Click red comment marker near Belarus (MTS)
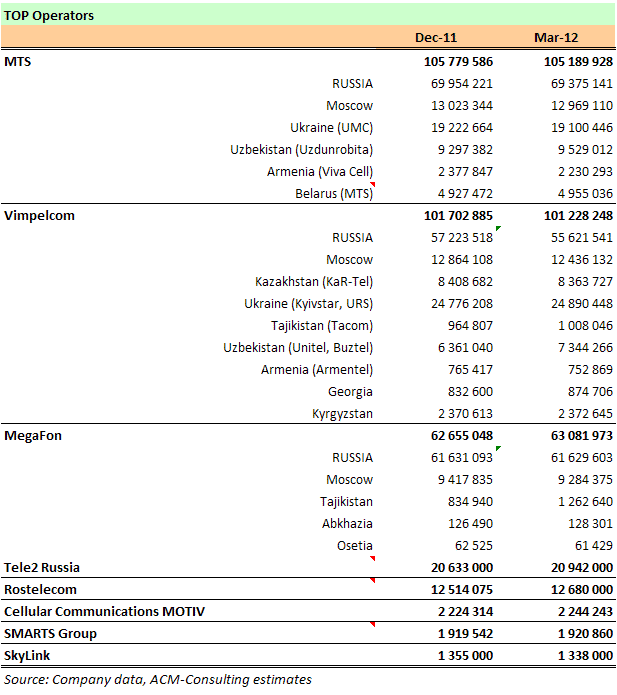This screenshot has width=617, height=695. coord(373,184)
